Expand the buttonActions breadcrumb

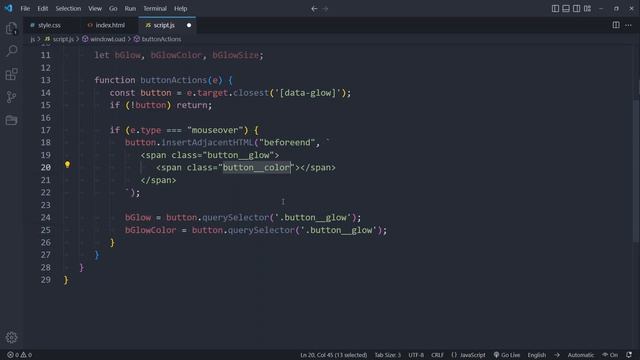coord(161,39)
